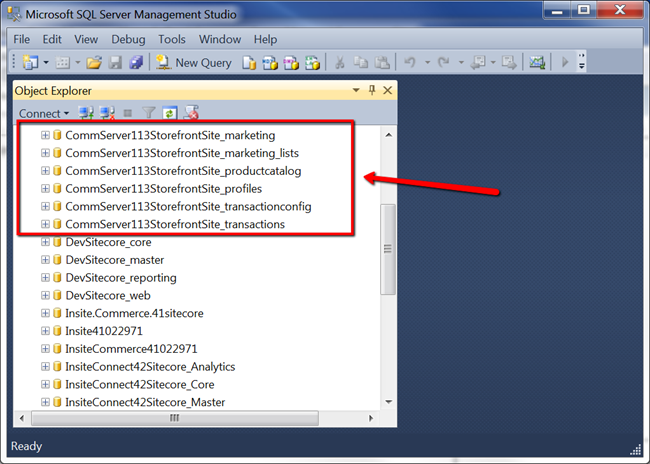
Task: Expand CommServer113StorefrontSite_profiles node
Action: (45, 189)
